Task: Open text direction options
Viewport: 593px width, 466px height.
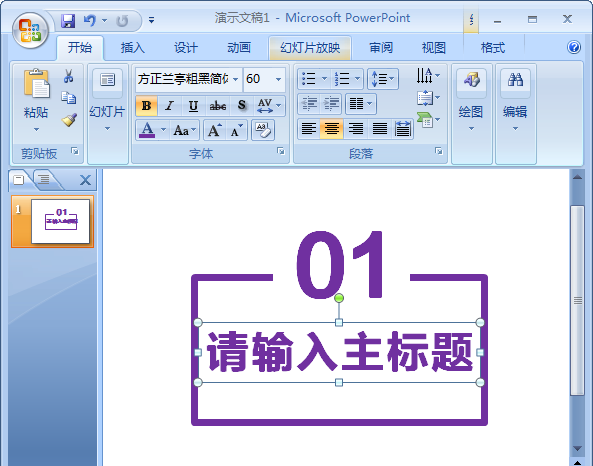Action: click(428, 76)
